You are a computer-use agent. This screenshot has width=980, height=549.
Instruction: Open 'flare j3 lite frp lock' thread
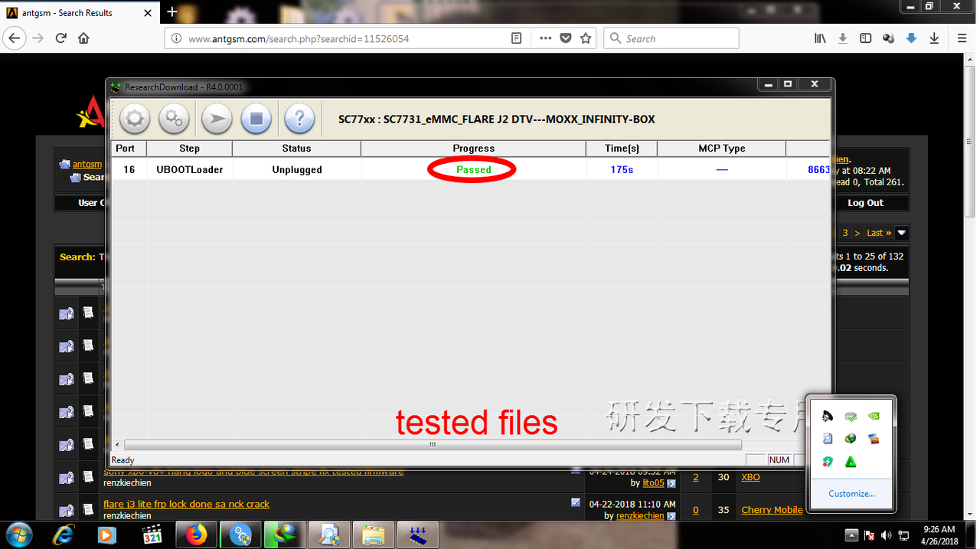(x=186, y=504)
